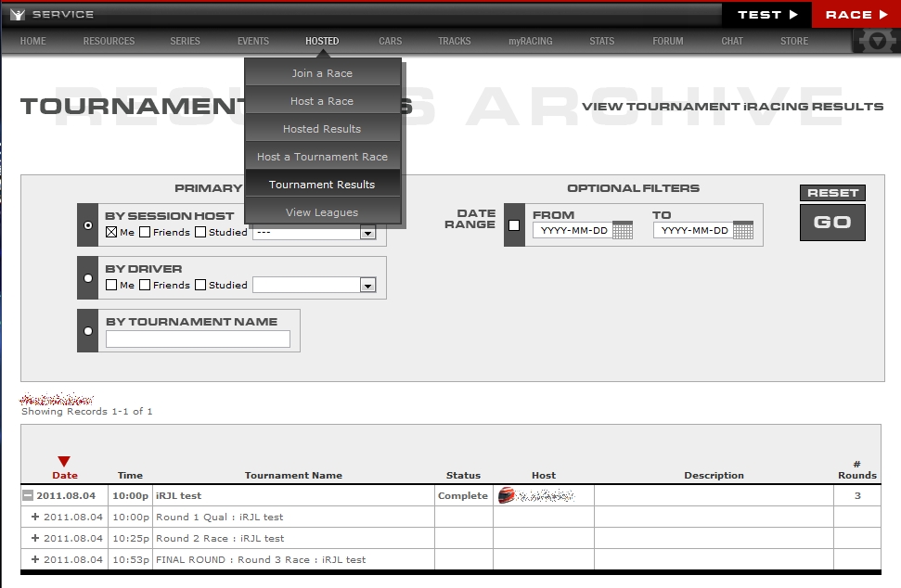Viewport: 901px width, 588px height.
Task: Click the TEST button in top bar
Action: 767,14
